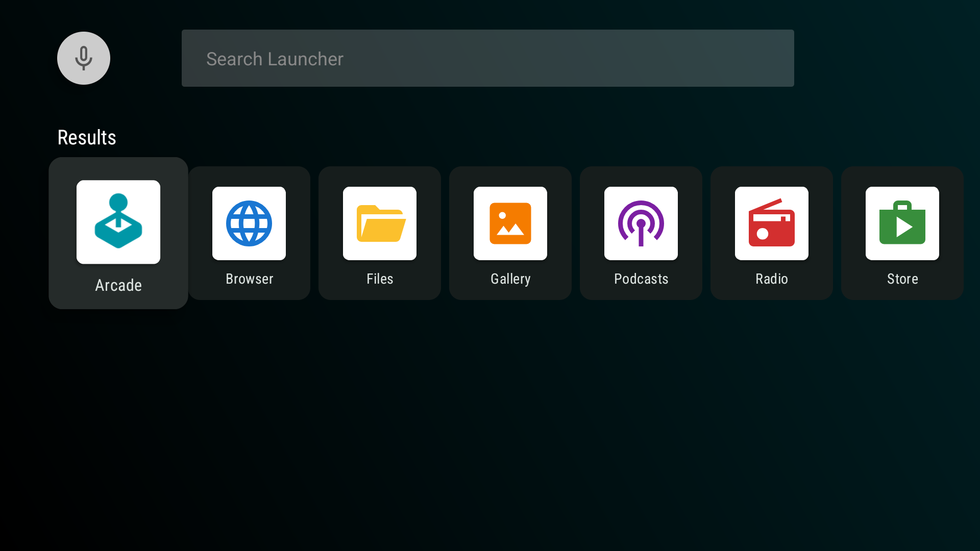980x551 pixels.
Task: Choose the Gallery label text
Action: [510, 279]
